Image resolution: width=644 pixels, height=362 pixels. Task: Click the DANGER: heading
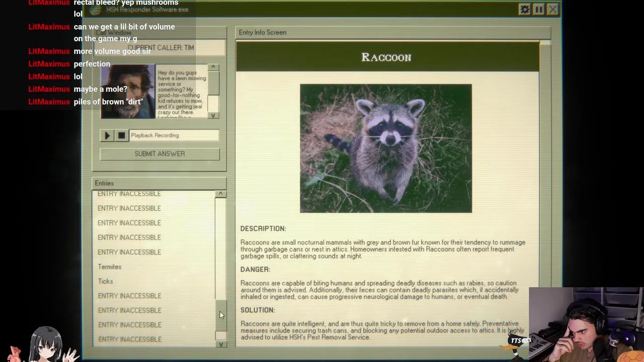point(255,269)
